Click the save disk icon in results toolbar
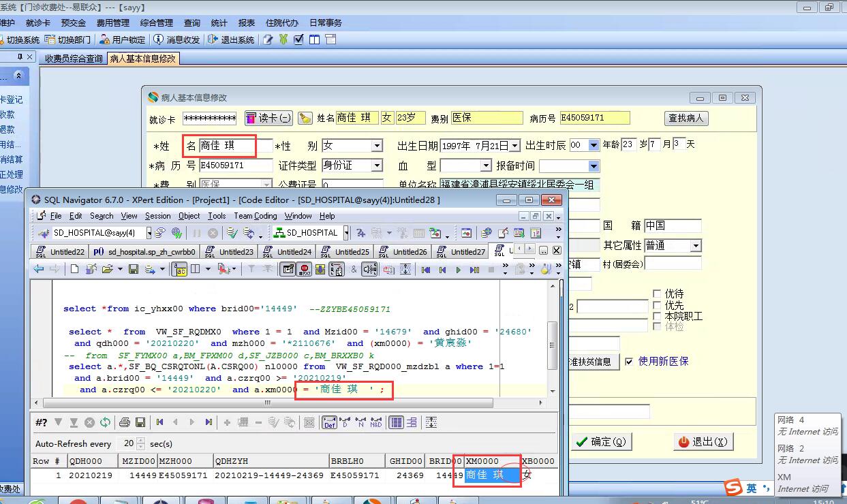This screenshot has height=504, width=847. coord(140,422)
